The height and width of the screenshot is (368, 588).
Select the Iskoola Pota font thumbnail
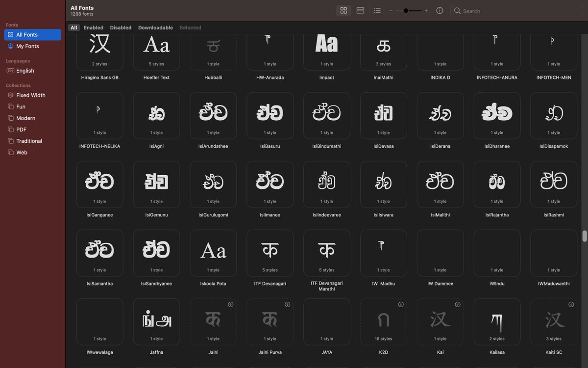(x=213, y=253)
